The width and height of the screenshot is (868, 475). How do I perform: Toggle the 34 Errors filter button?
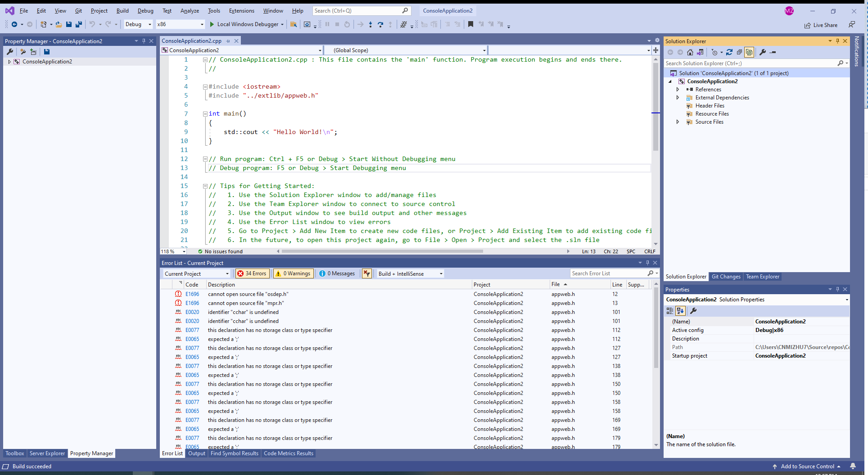(x=252, y=273)
